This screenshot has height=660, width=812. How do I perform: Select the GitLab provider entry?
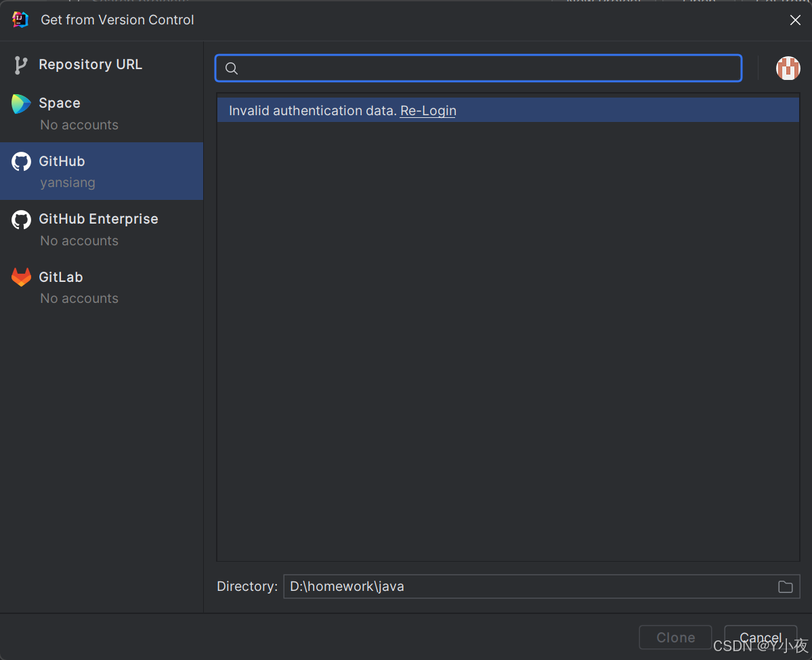point(102,287)
